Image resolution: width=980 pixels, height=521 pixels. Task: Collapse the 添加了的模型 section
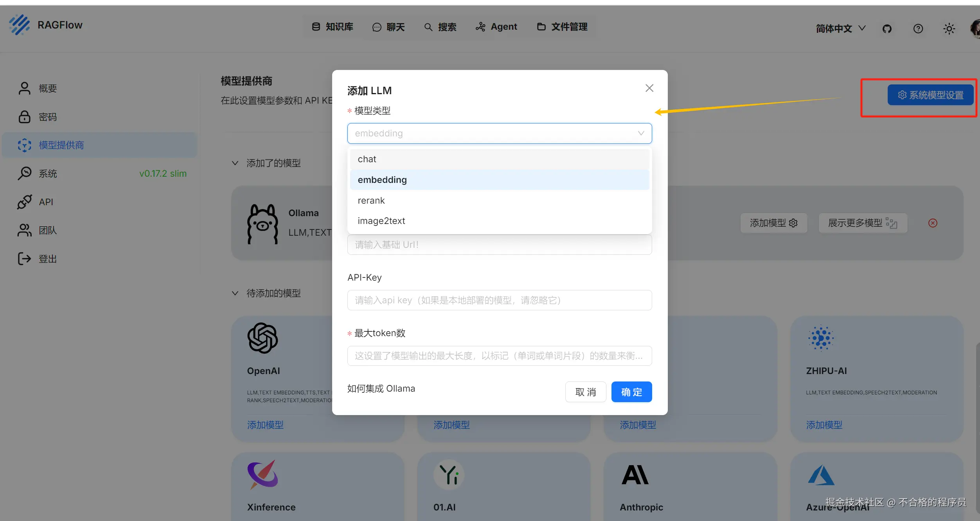pyautogui.click(x=235, y=163)
